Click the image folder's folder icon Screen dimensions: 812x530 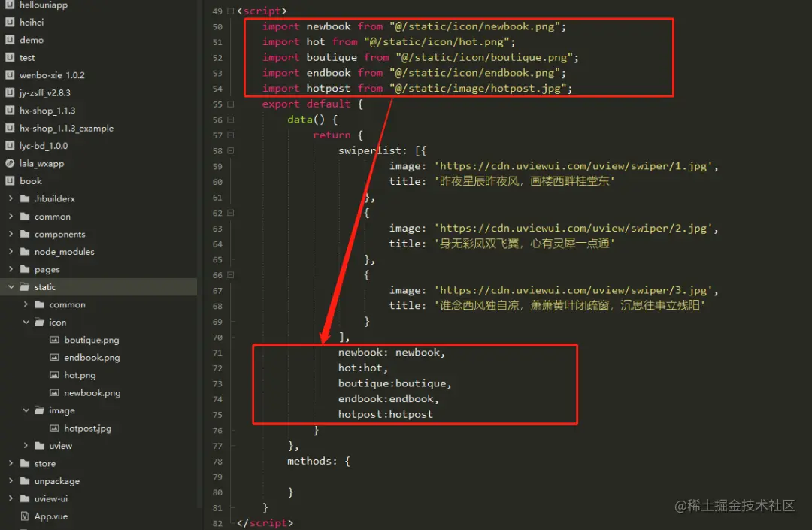click(39, 410)
